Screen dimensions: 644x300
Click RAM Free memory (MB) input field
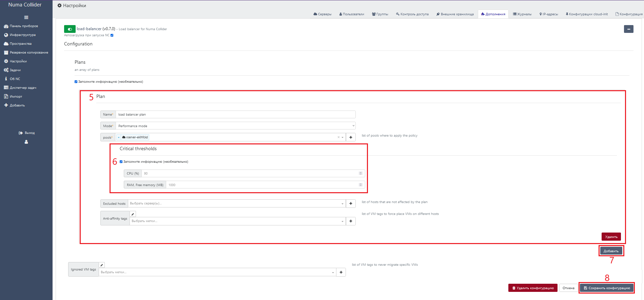tap(265, 185)
